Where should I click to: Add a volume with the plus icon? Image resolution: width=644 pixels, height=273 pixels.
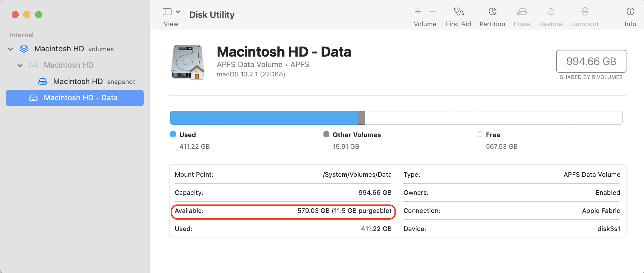[x=418, y=12]
